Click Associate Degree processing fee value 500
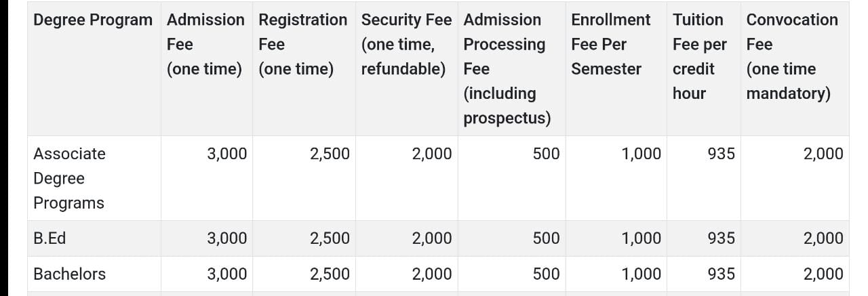The image size is (868, 296). [x=546, y=154]
